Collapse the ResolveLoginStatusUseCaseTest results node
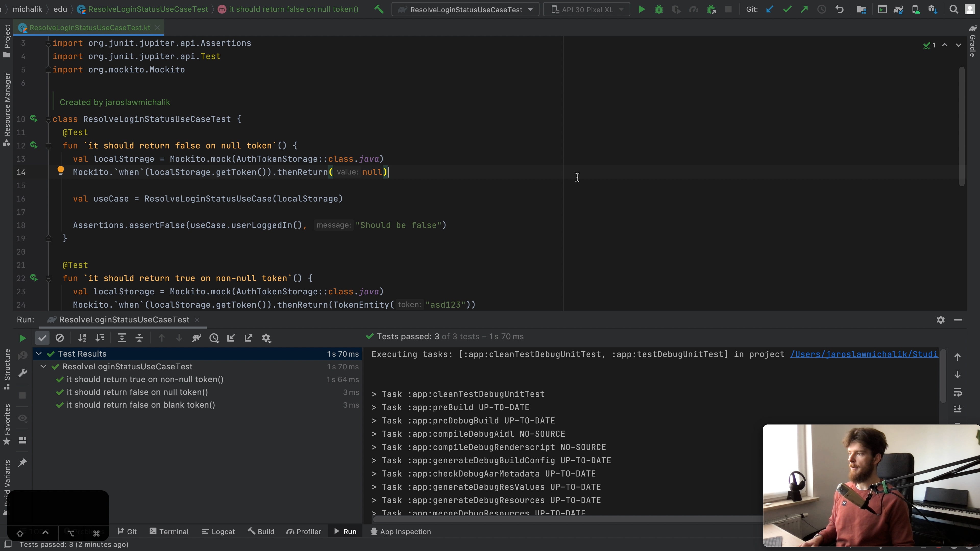The width and height of the screenshot is (980, 551). [43, 367]
